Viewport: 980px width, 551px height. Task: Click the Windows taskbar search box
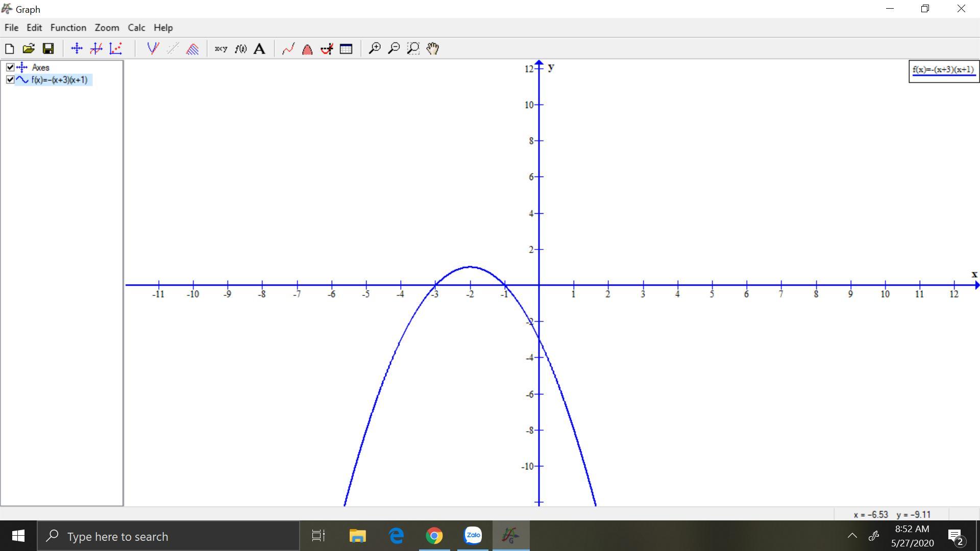click(168, 536)
